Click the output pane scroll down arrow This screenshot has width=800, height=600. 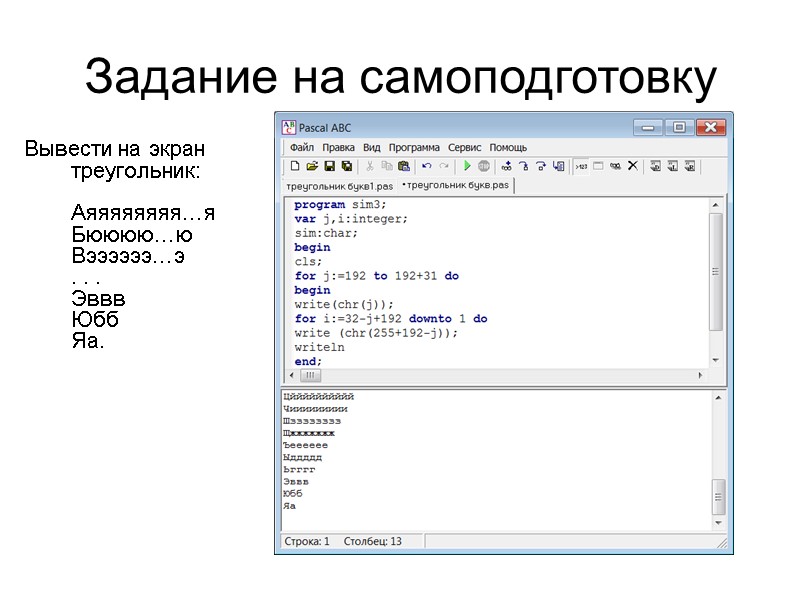718,523
